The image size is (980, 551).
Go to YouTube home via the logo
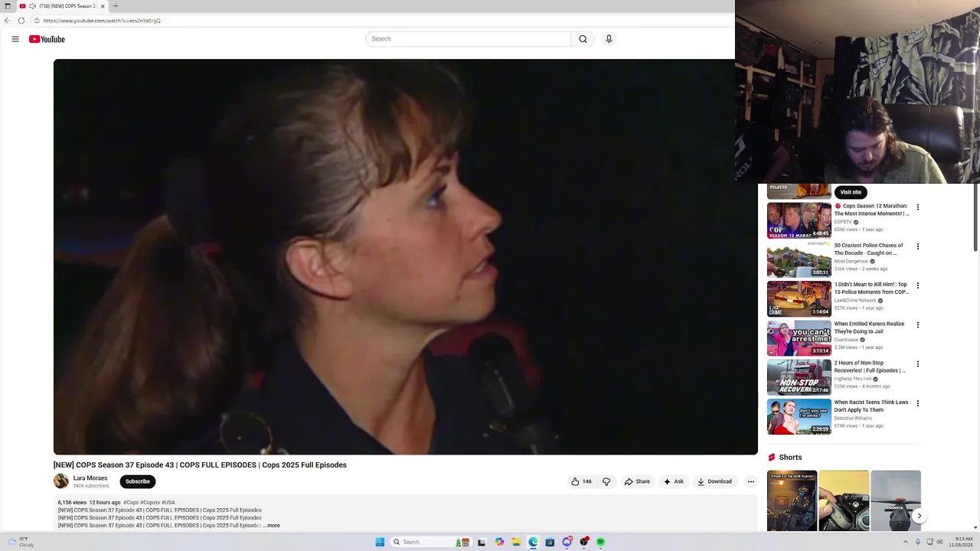click(47, 39)
